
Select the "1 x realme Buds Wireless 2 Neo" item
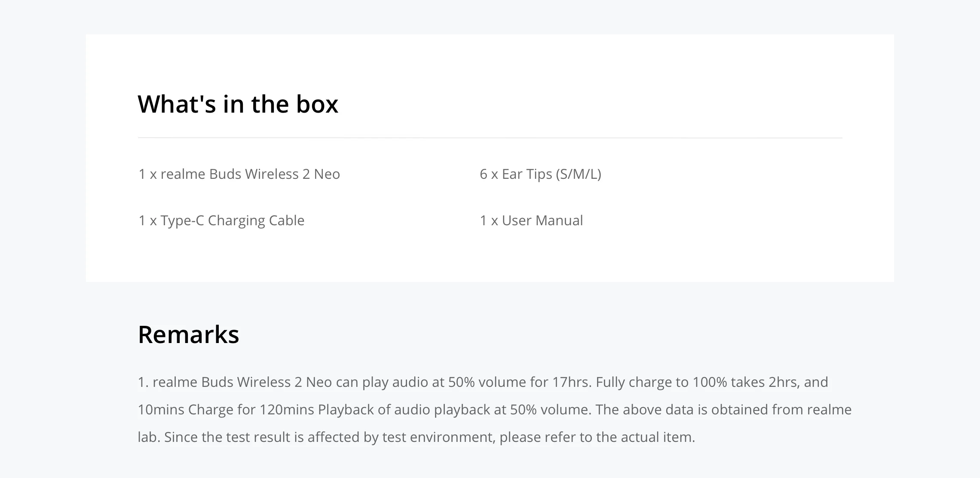239,174
